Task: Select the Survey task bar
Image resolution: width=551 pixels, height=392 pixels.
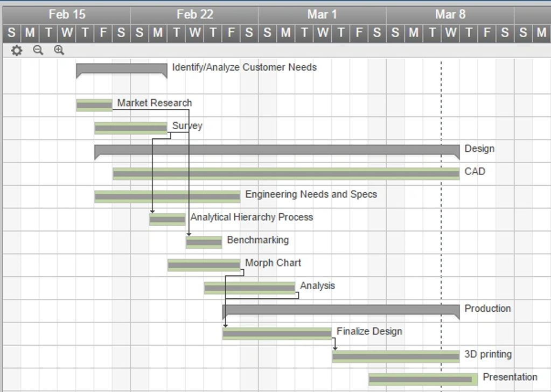Action: pyautogui.click(x=131, y=128)
